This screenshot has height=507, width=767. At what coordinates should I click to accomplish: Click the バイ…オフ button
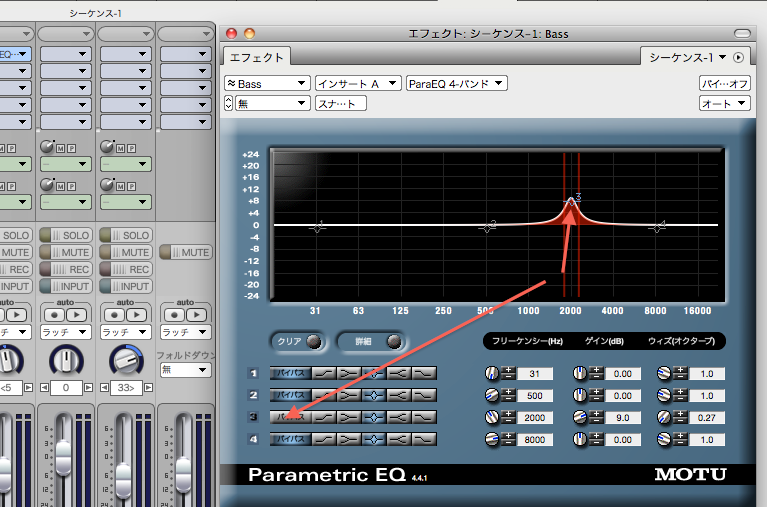(724, 84)
